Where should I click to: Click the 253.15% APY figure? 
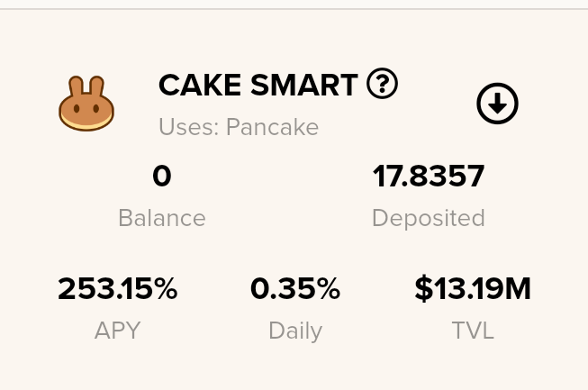[x=117, y=289]
